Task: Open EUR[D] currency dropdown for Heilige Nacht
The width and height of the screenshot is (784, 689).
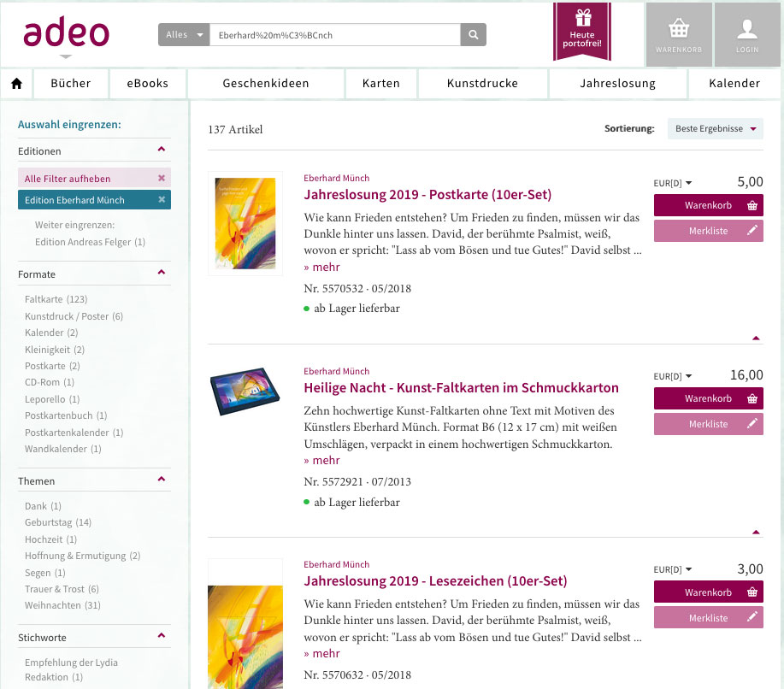Action: click(x=673, y=376)
